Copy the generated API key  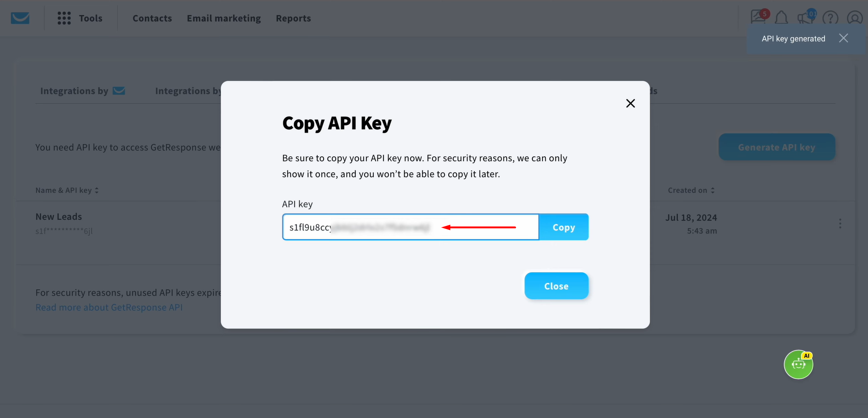pyautogui.click(x=564, y=227)
